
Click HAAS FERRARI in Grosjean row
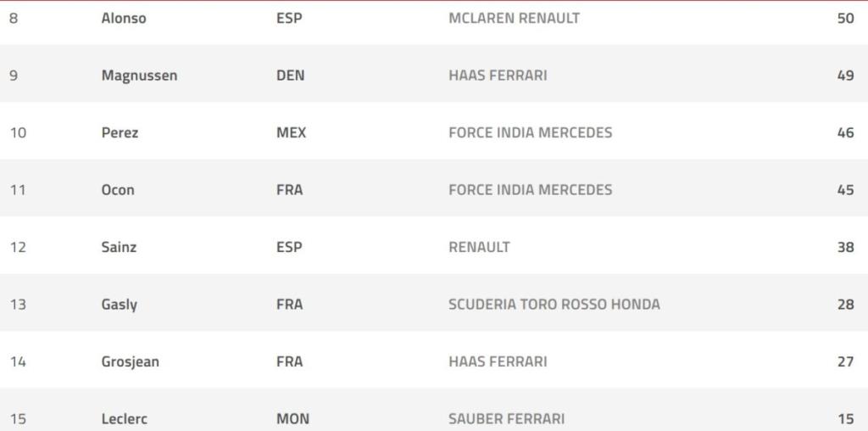point(498,361)
